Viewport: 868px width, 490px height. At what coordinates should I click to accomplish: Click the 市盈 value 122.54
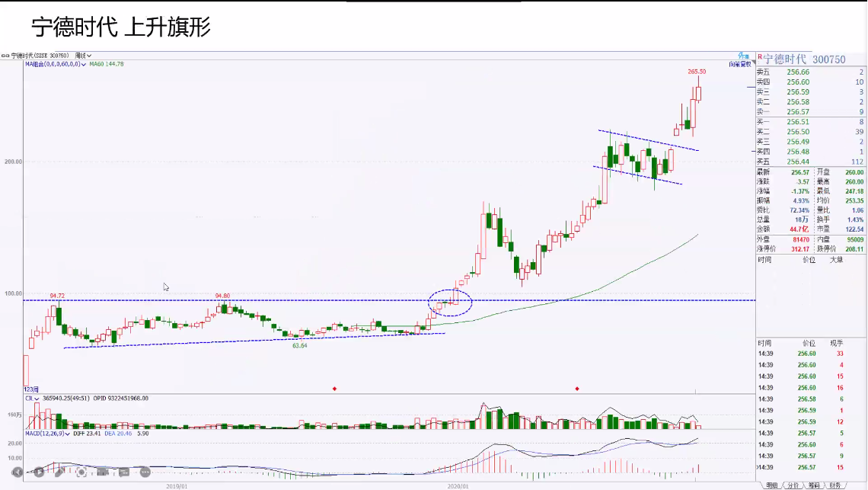(x=855, y=229)
